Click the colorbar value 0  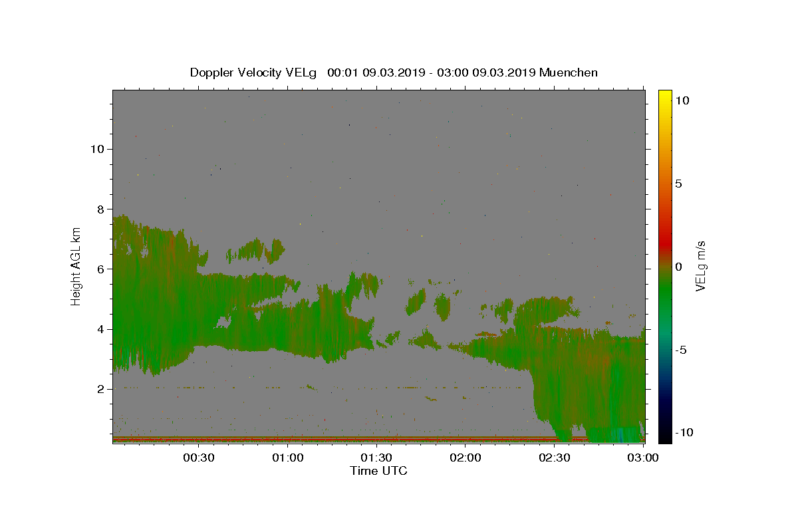click(x=679, y=267)
